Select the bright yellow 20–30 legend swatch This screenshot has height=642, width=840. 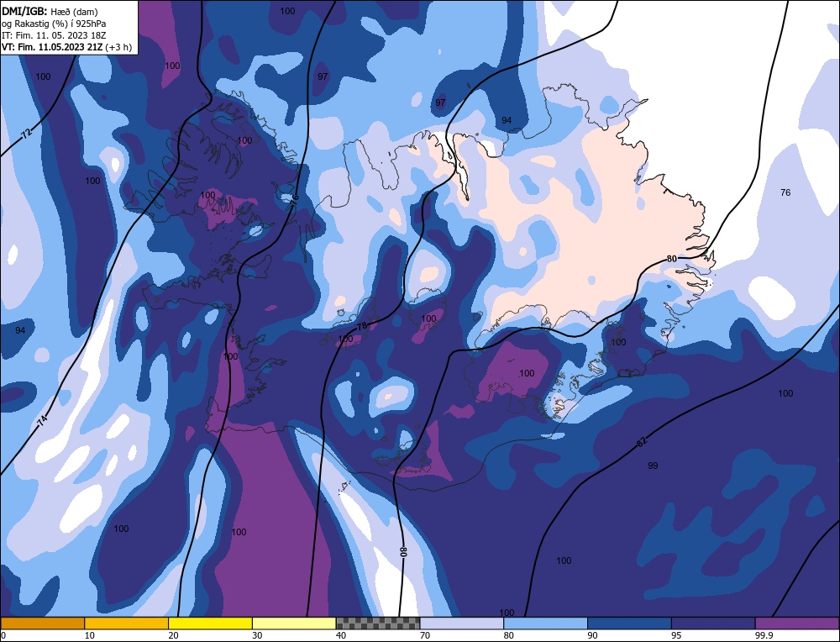[x=210, y=624]
